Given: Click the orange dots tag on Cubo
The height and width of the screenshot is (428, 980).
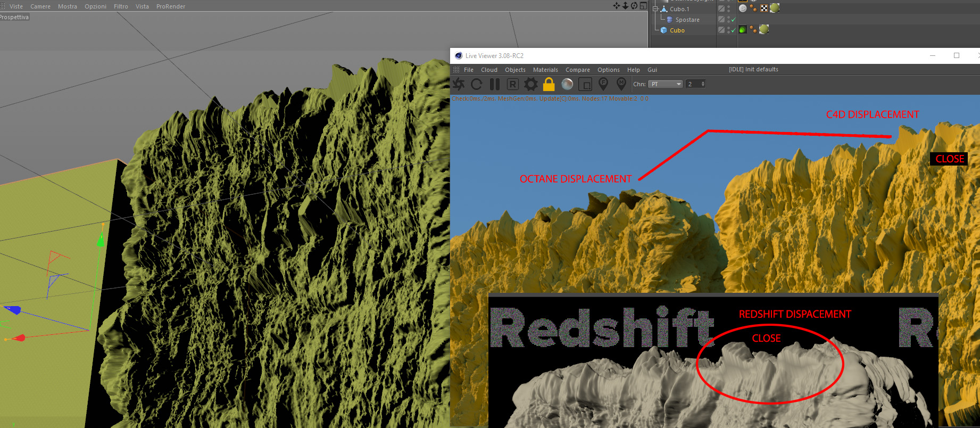Looking at the screenshot, I should click(753, 29).
